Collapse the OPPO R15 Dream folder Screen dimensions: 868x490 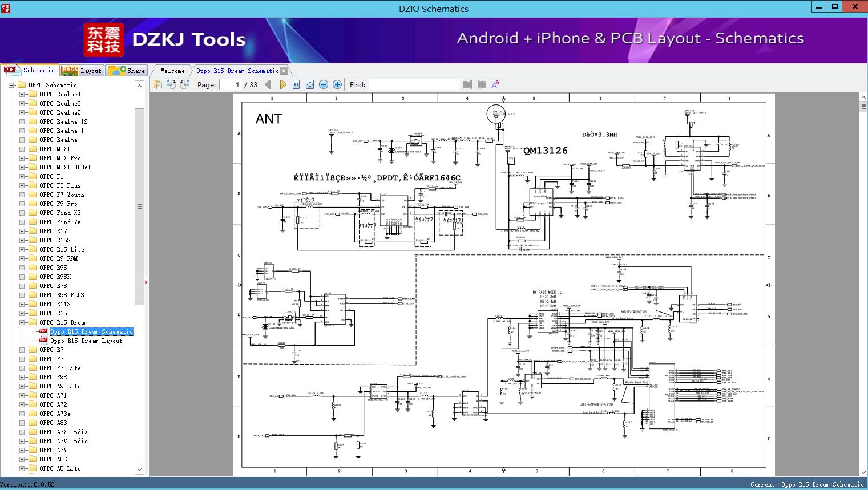click(22, 322)
